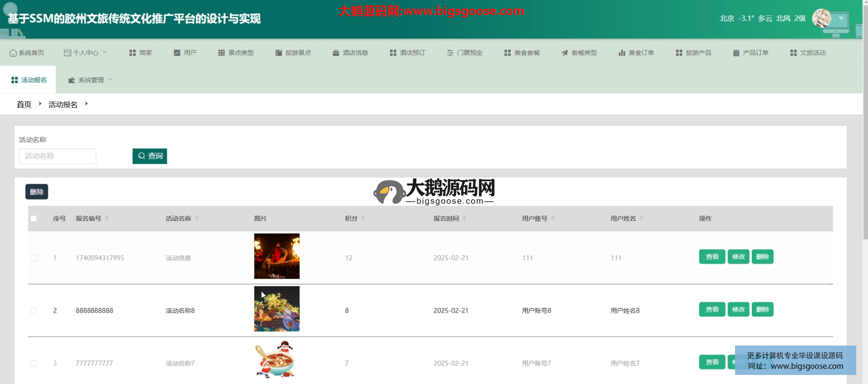
Task: Click the 产品订单 clipboard icon
Action: coord(736,53)
